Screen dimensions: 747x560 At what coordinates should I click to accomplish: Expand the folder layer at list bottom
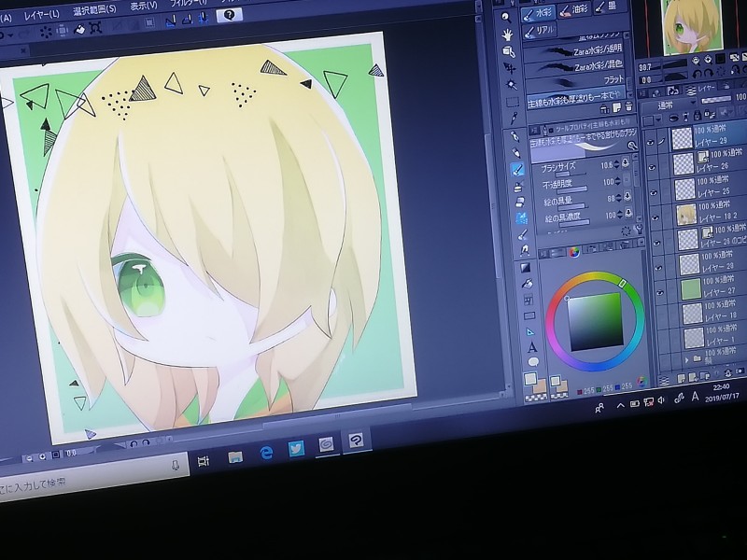point(686,359)
